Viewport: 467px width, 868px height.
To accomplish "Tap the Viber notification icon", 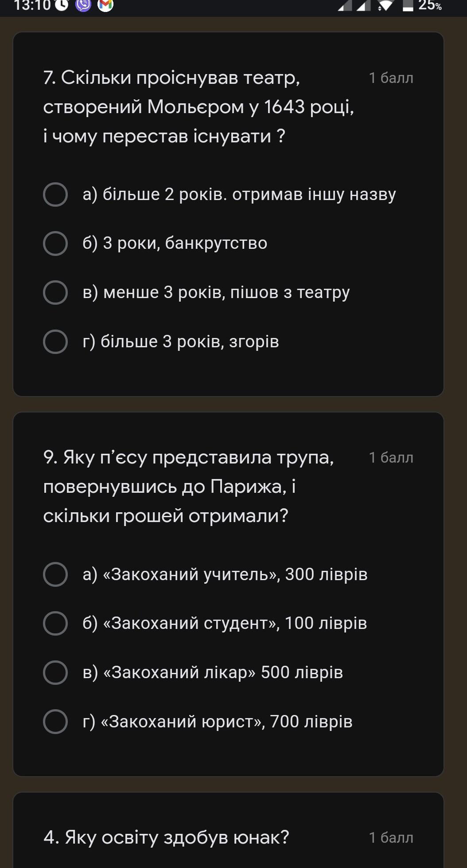I will (83, 5).
